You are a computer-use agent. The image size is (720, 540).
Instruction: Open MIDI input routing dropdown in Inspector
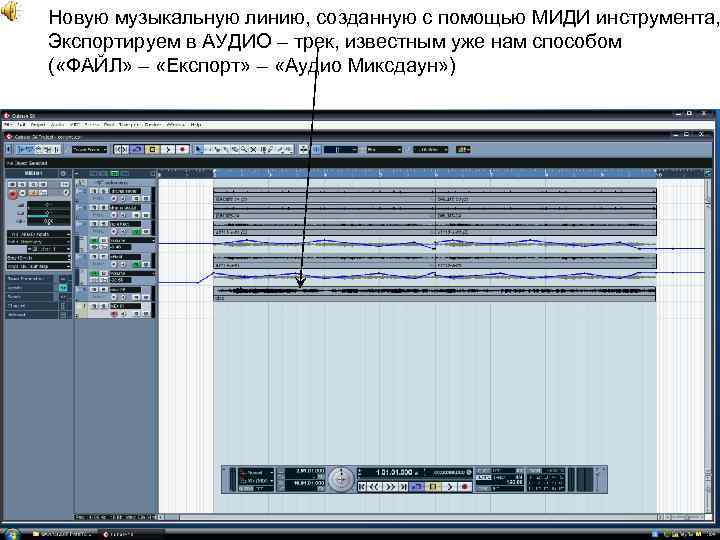coord(39,234)
